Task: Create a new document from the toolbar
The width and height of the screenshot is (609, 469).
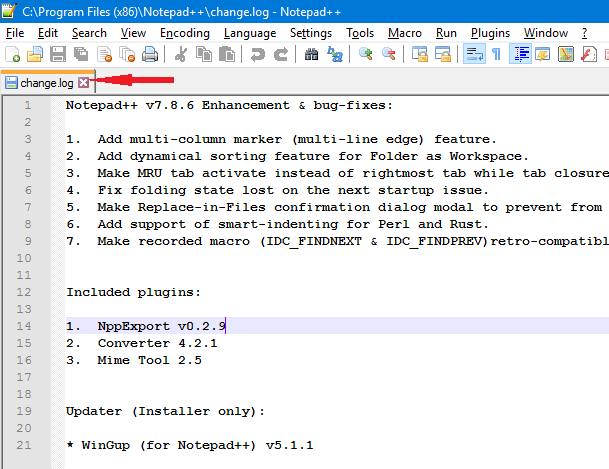Action: click(x=13, y=54)
